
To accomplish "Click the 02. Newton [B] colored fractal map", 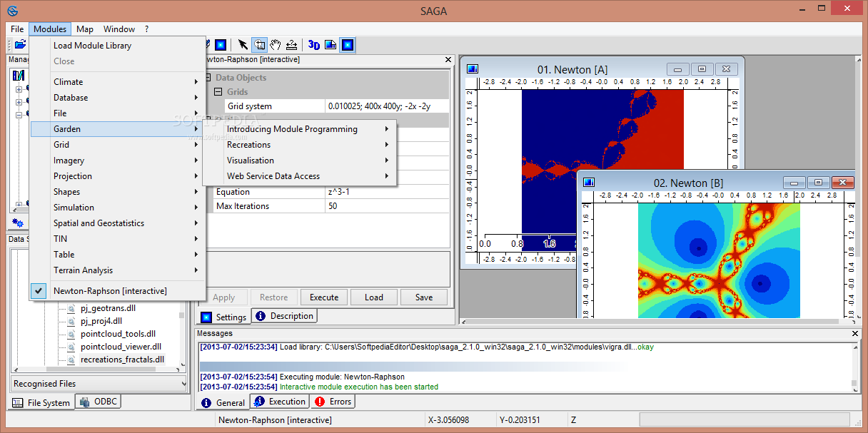I will 719,260.
